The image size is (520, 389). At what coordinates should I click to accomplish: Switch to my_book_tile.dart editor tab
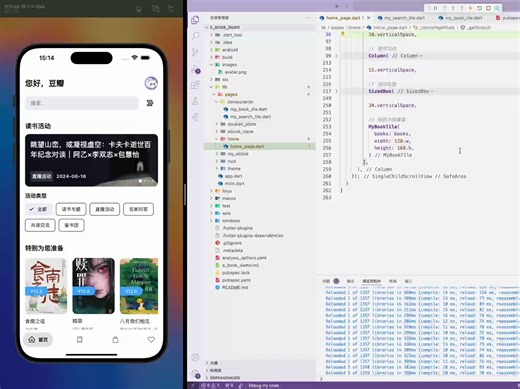(461, 18)
